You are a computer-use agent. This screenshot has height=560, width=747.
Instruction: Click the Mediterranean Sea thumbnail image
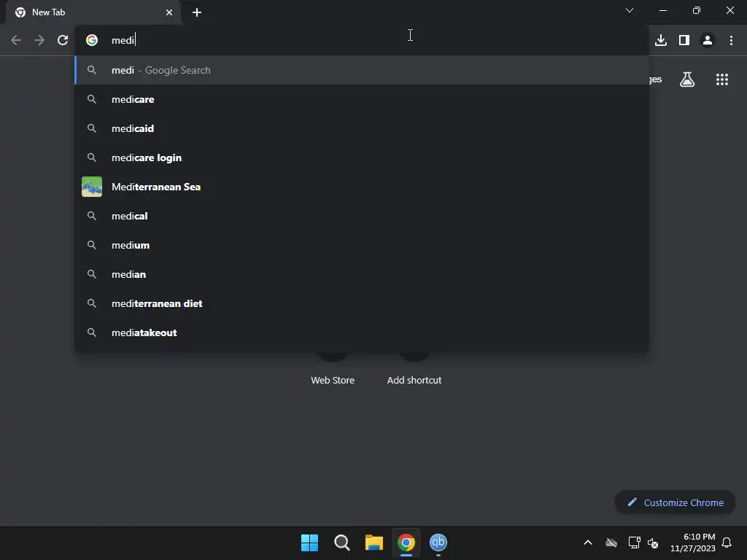[x=92, y=187]
